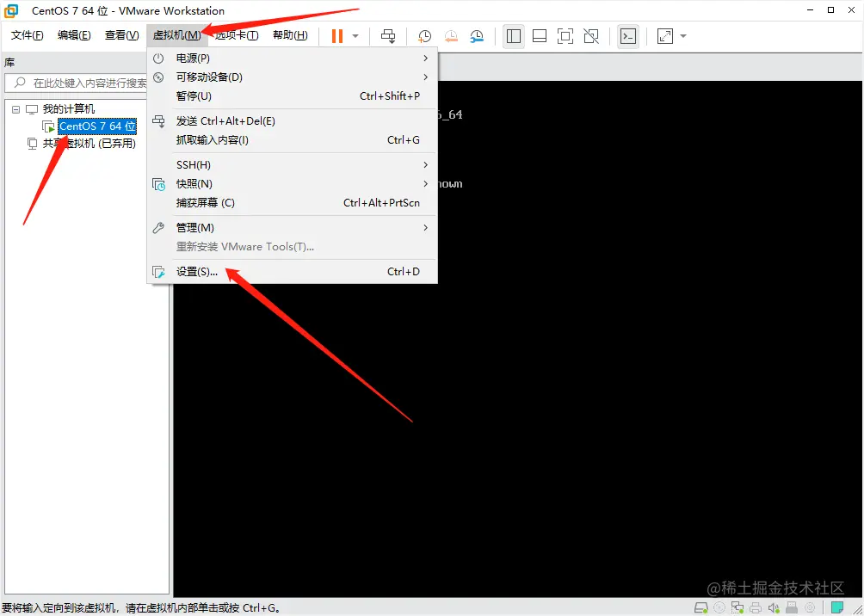Open the 查看(V) menu
864x616 pixels.
point(122,36)
